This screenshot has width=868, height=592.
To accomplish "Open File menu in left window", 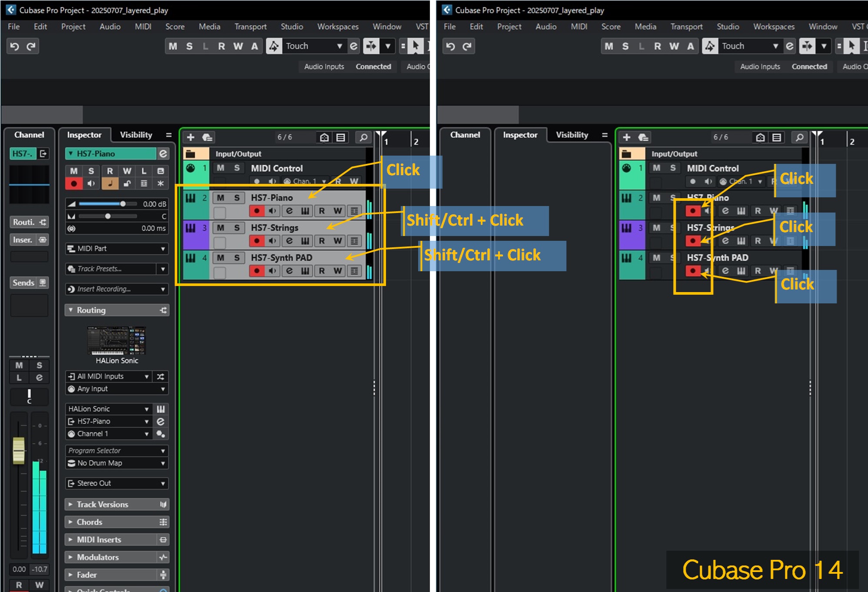I will coord(14,27).
